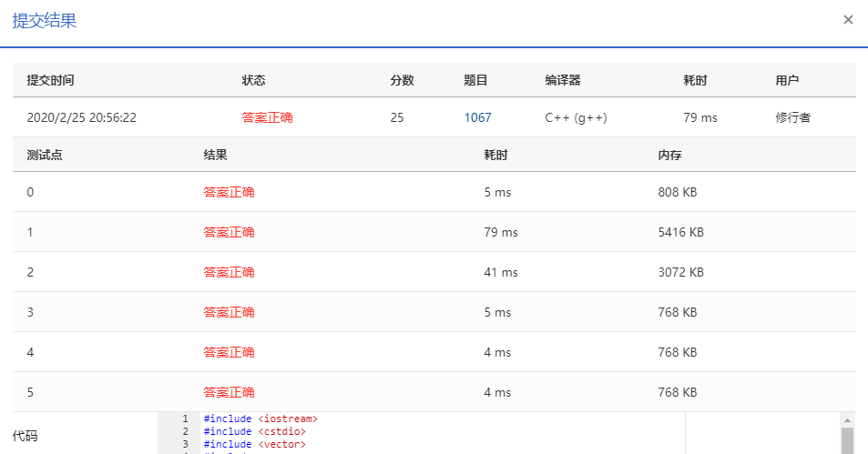Click the 测试点 column header
This screenshot has height=454, width=868.
click(45, 155)
